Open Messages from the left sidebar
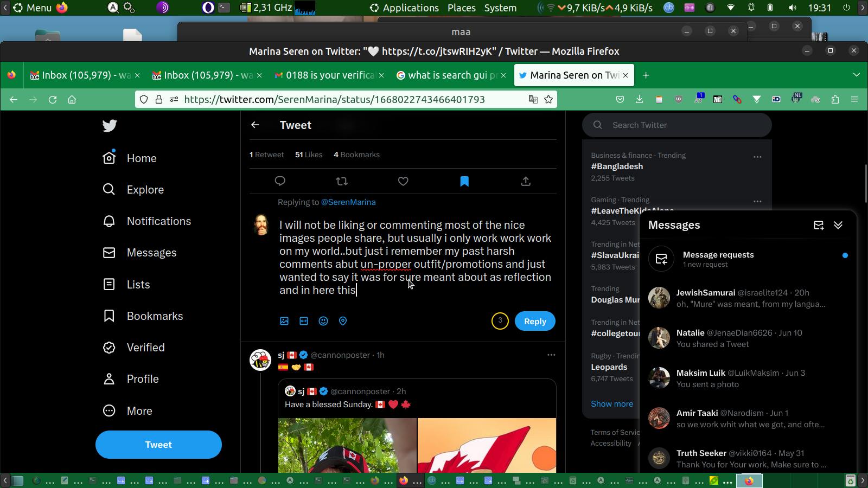The image size is (868, 488). click(x=139, y=253)
